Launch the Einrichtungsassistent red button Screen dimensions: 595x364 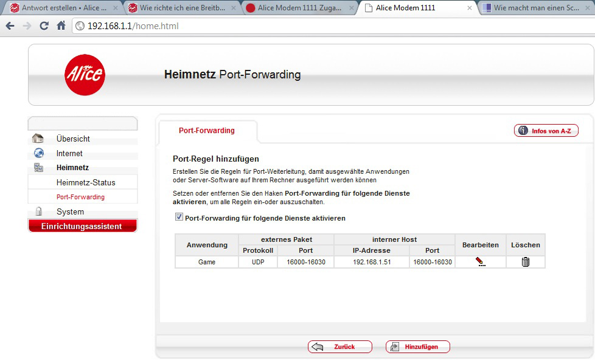[x=82, y=226]
